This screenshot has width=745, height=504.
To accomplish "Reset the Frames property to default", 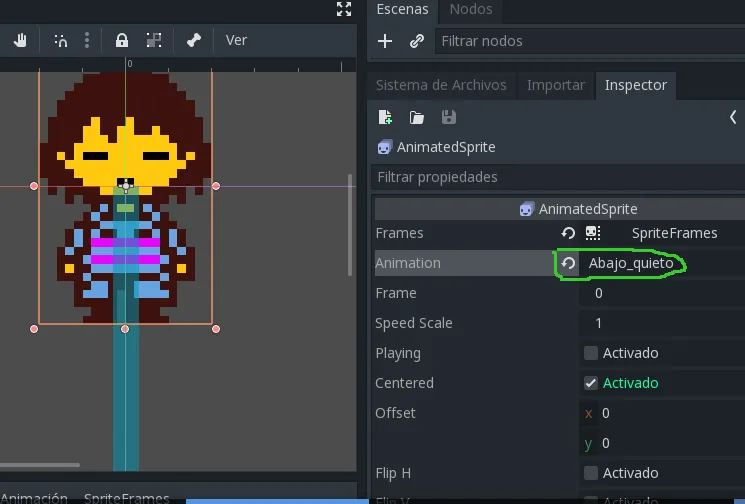I will [x=568, y=233].
